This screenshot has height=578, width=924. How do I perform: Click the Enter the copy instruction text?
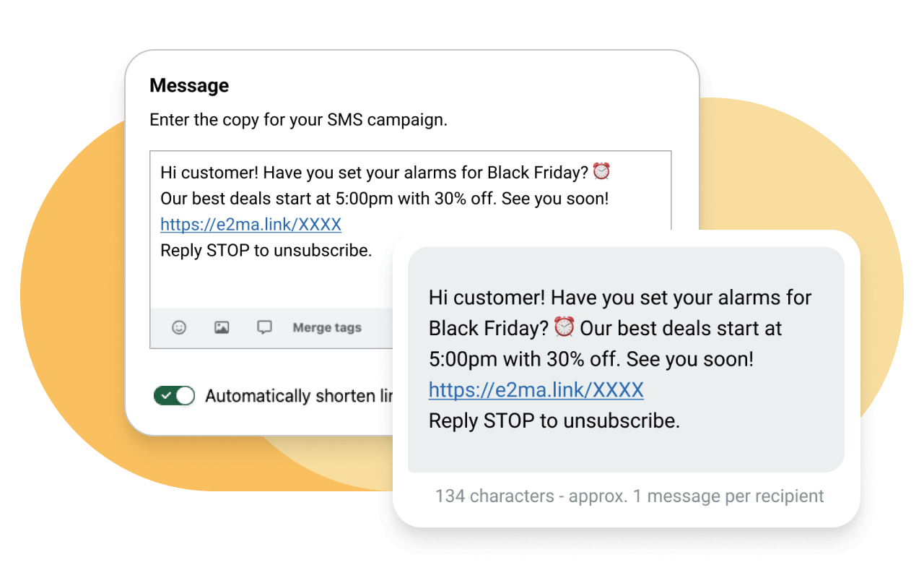(x=299, y=119)
